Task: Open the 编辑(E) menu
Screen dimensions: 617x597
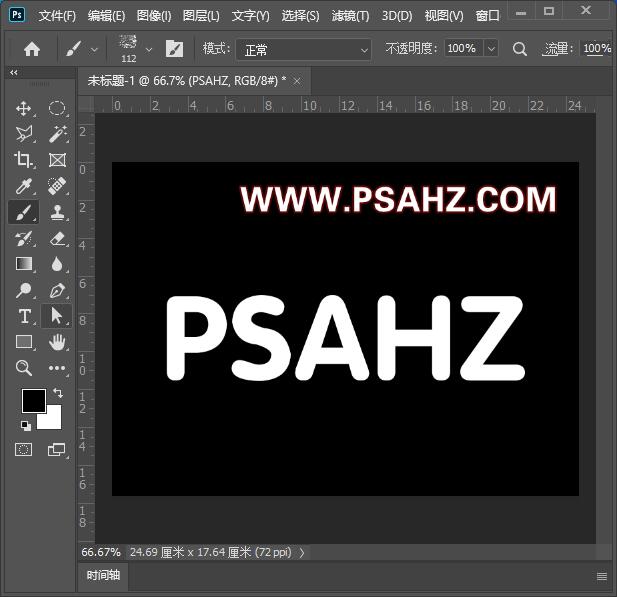Action: click(106, 16)
